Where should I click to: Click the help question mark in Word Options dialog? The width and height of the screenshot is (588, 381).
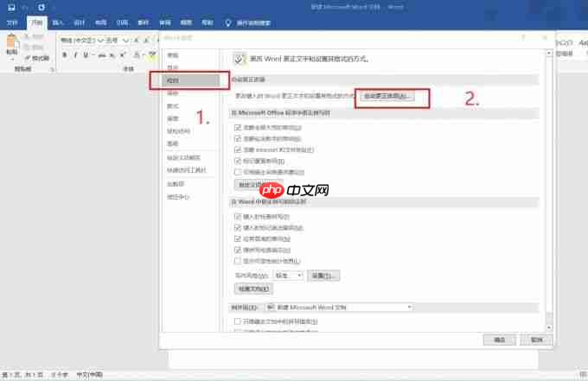[523, 37]
